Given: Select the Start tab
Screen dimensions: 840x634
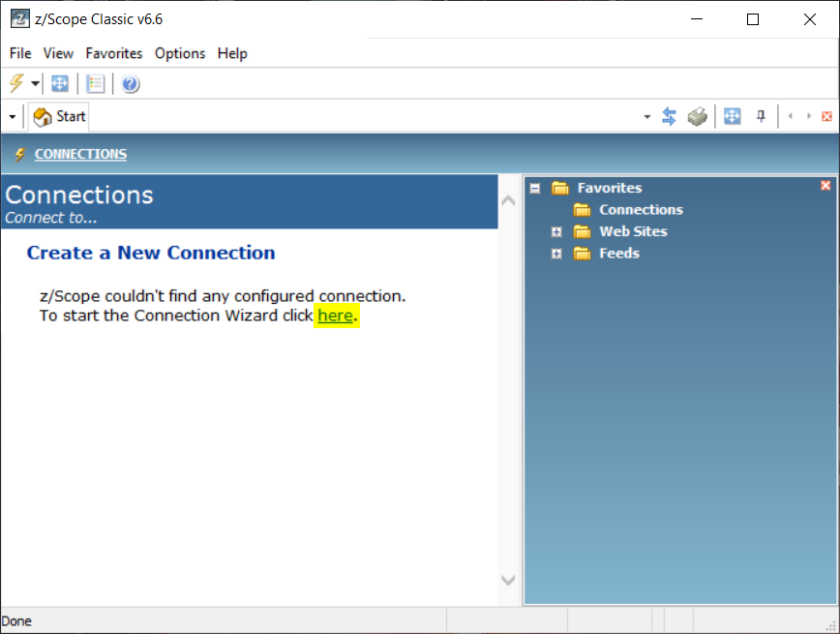Looking at the screenshot, I should (59, 116).
